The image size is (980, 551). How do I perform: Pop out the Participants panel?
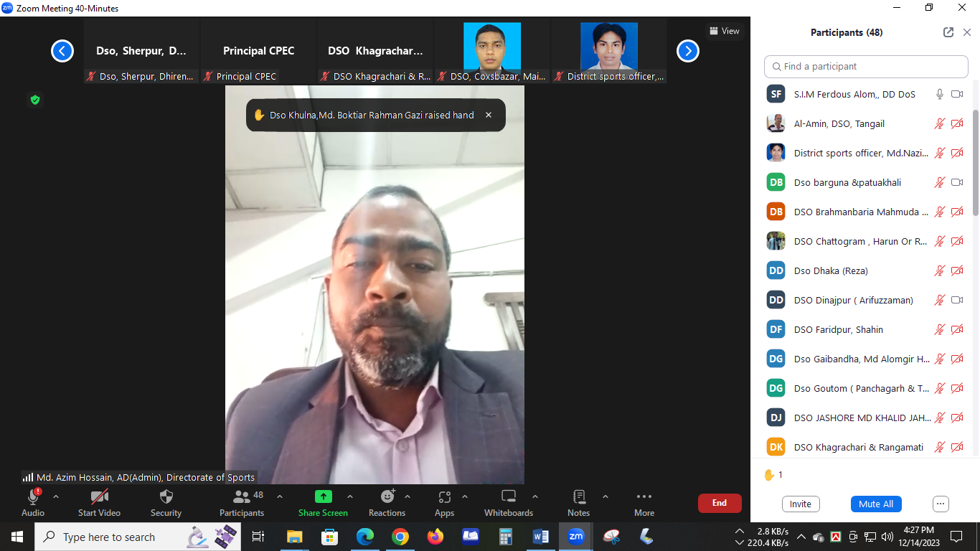point(948,32)
